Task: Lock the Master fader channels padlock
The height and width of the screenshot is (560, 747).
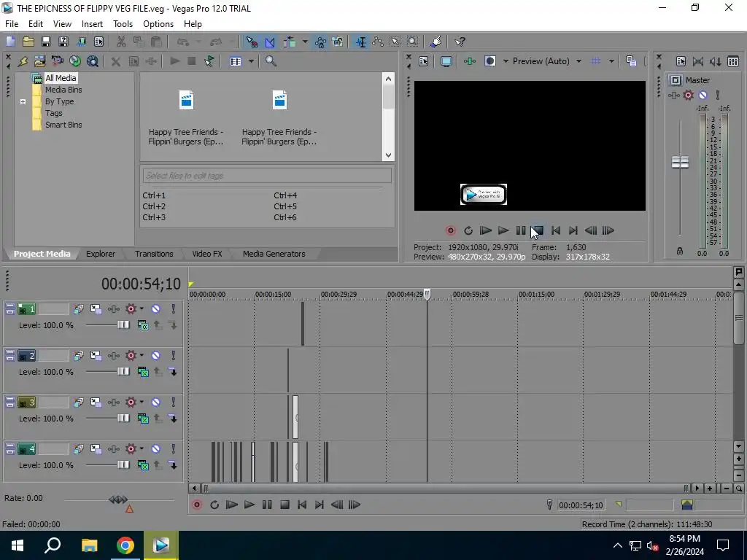Action: coord(680,251)
